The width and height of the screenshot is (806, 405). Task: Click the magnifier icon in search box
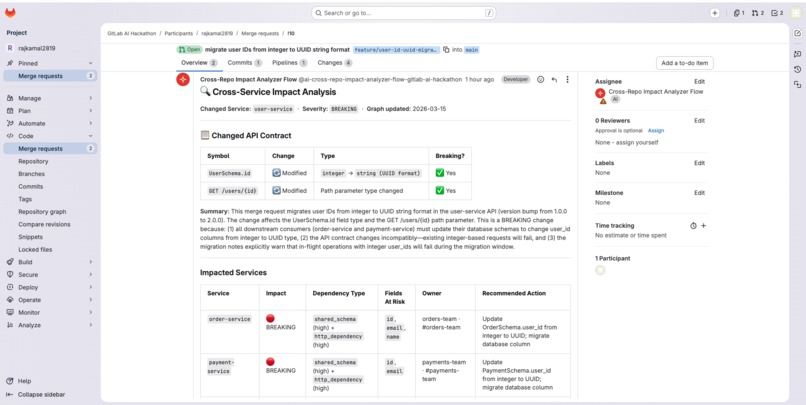(x=319, y=13)
